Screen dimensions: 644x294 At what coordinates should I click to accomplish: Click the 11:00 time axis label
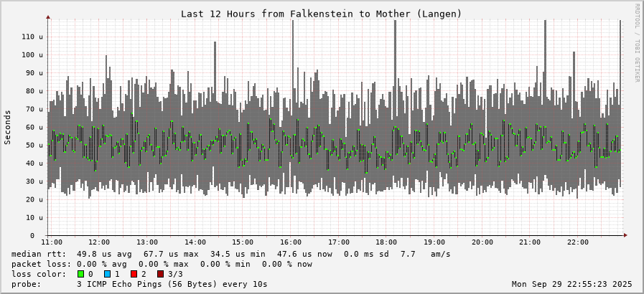pos(52,242)
